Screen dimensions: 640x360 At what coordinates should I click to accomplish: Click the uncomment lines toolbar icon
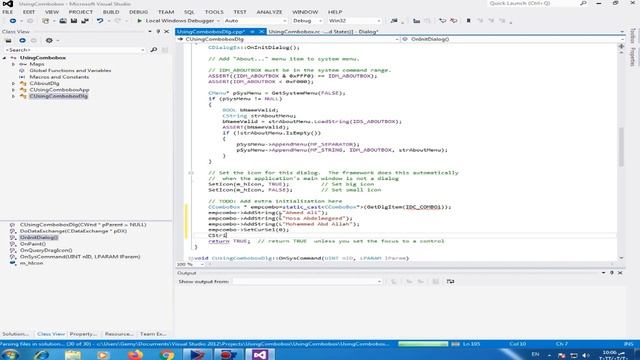tap(453, 20)
